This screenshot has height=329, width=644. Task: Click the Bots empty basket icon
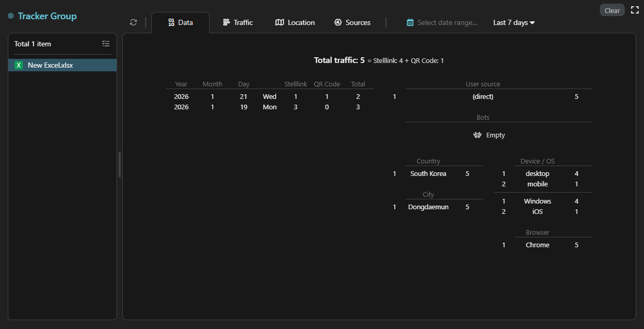[x=478, y=135]
